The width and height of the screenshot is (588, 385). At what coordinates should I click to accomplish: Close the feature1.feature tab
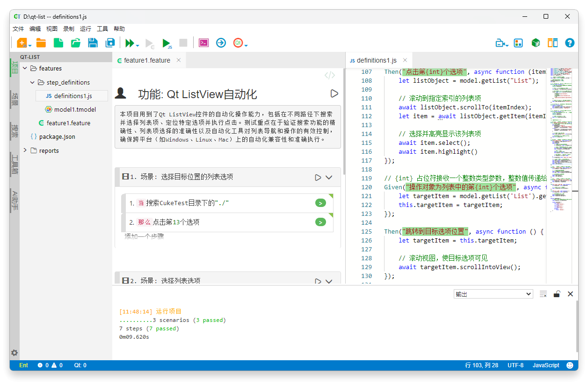(x=179, y=60)
